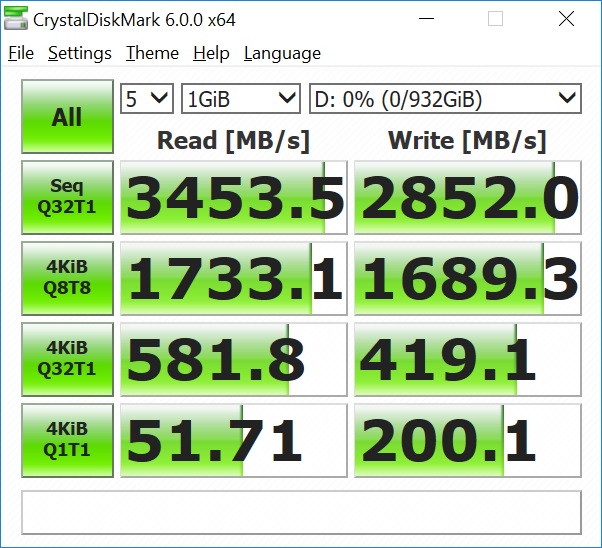The width and height of the screenshot is (602, 548).
Task: Open the Theme menu
Action: pyautogui.click(x=152, y=53)
